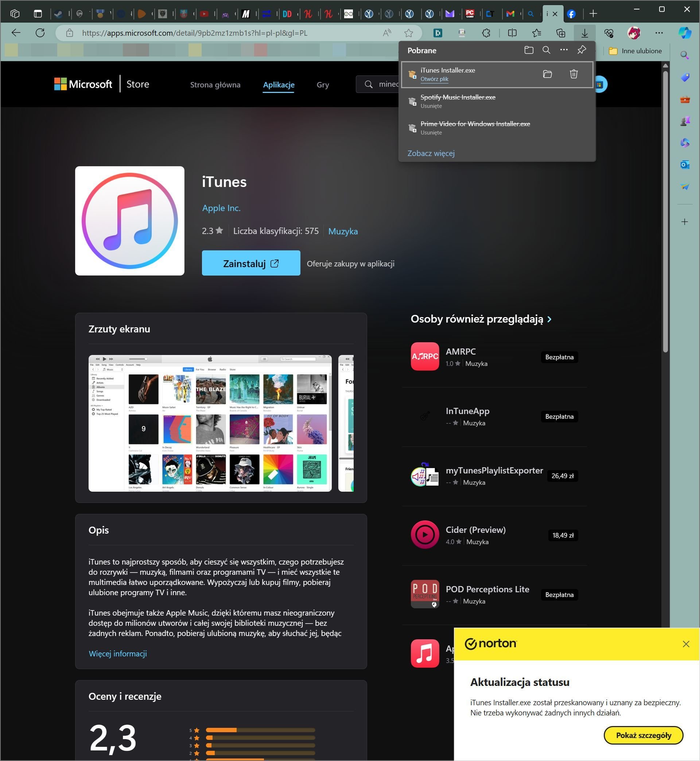Screen dimensions: 700x761
Task: Open the read aloud icon in address bar
Action: click(x=387, y=33)
